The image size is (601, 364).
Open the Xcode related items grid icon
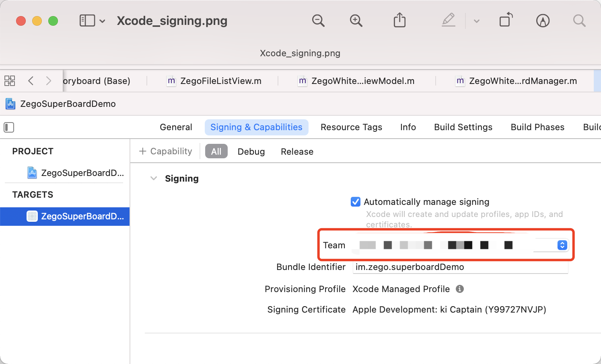[10, 81]
